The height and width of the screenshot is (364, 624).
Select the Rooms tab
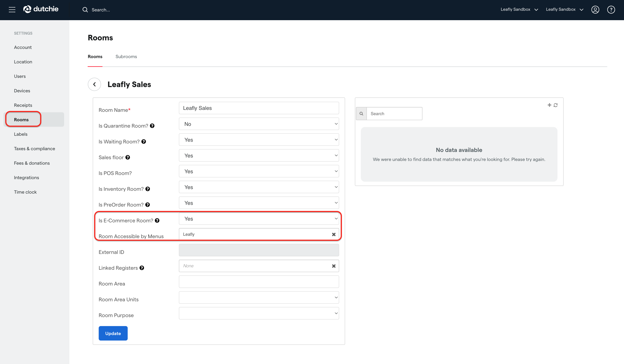(x=95, y=57)
